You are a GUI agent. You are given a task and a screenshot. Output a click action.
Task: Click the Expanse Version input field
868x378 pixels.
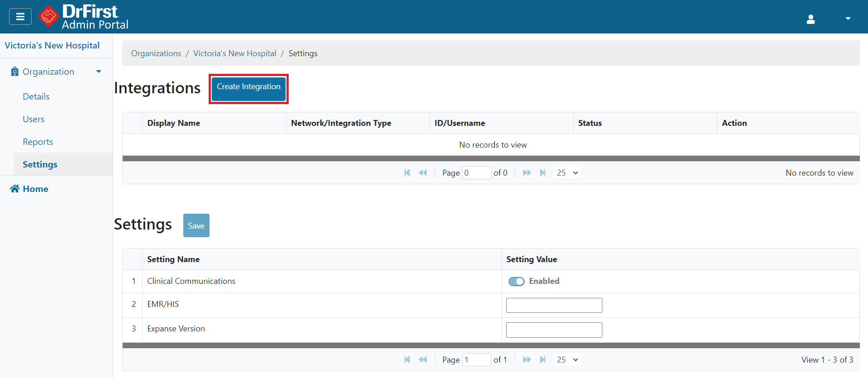coord(554,330)
